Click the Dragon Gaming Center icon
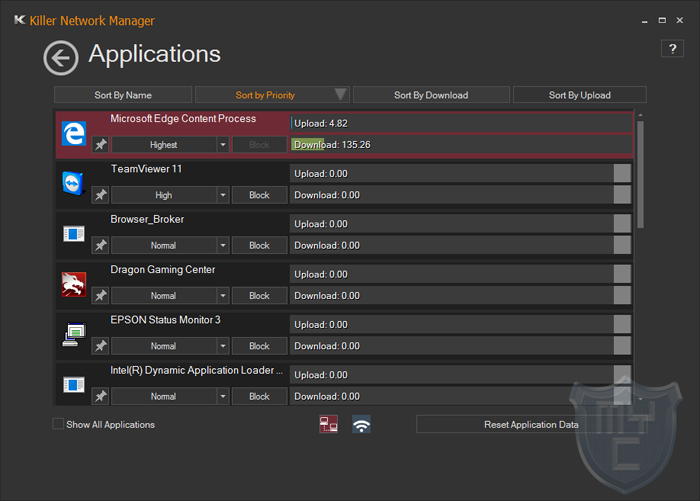 [74, 284]
